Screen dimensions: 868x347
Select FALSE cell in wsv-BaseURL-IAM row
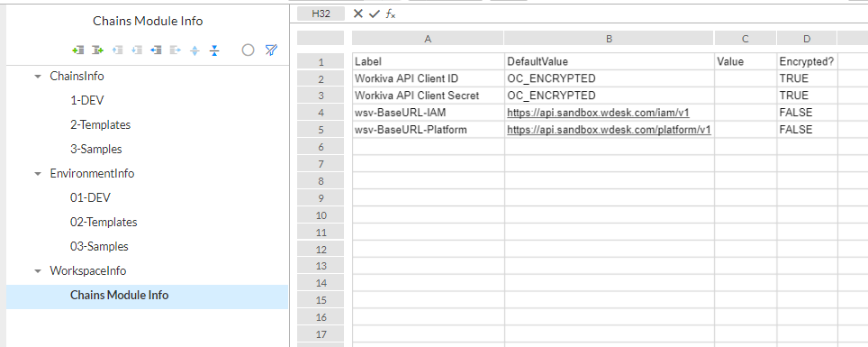pyautogui.click(x=807, y=113)
